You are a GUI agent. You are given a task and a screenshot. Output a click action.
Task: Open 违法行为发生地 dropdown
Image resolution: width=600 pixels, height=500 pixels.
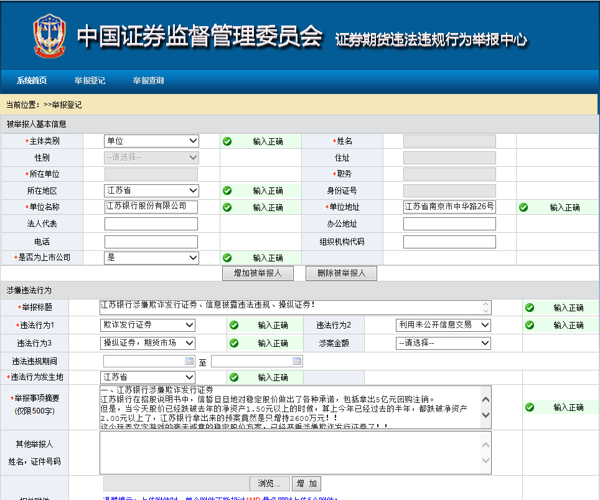(x=148, y=378)
